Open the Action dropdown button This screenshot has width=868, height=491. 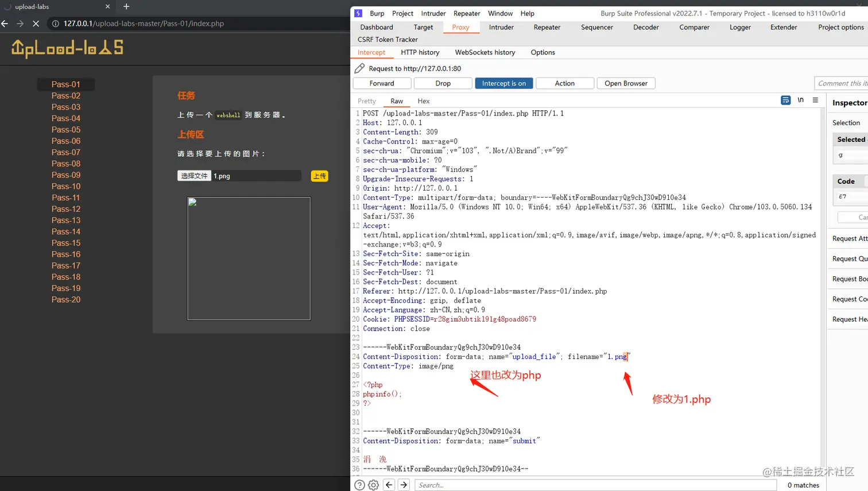[564, 83]
